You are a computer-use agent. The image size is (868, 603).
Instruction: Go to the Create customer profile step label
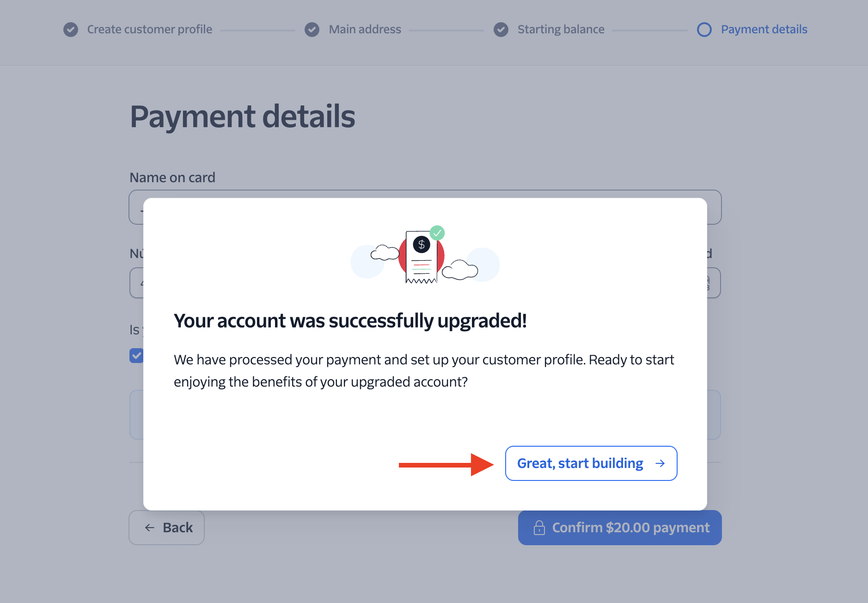pyautogui.click(x=150, y=30)
